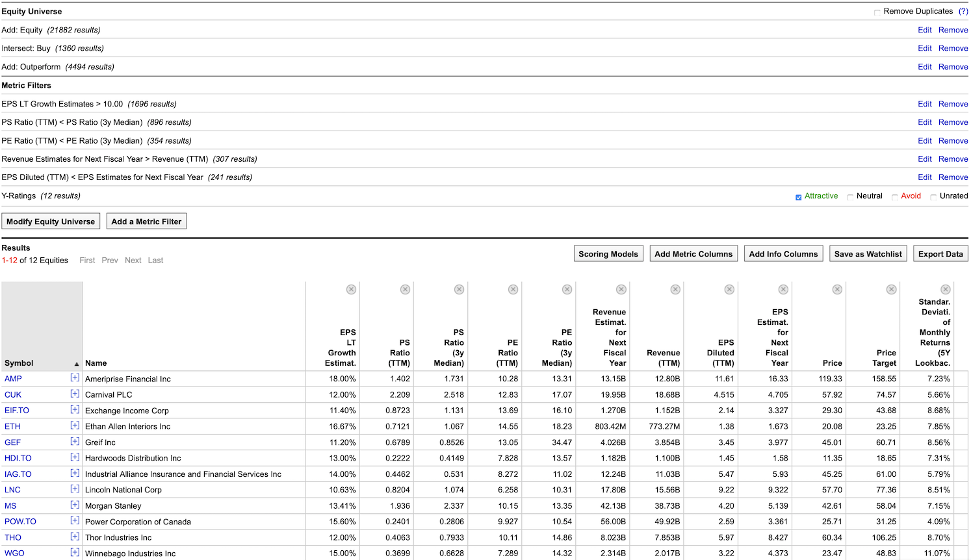Go to the Prev results page
The width and height of the screenshot is (971, 560).
click(110, 261)
